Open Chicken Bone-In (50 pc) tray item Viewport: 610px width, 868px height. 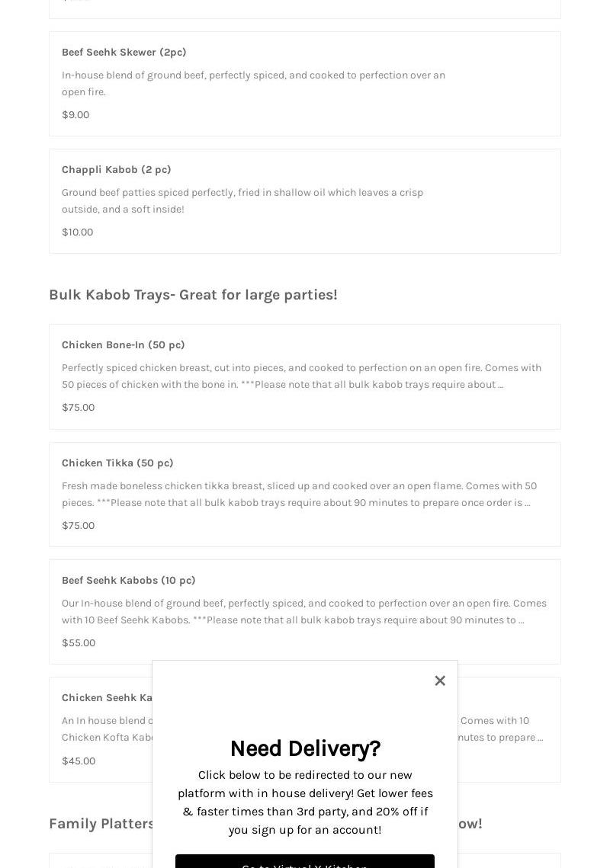124,345
